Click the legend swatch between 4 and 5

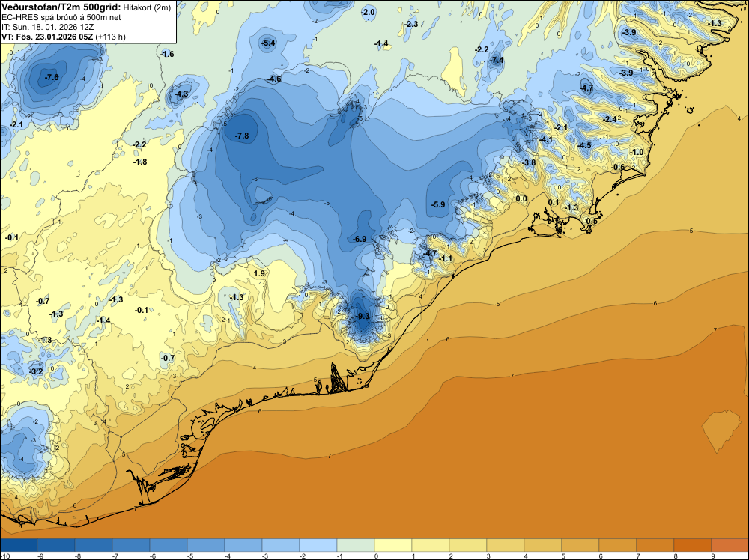coord(543,545)
